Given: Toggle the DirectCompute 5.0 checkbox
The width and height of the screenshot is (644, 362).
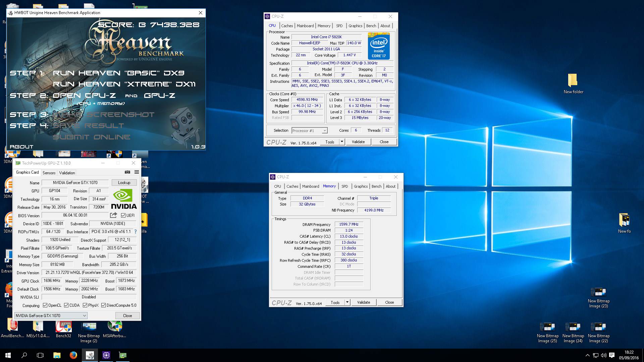Looking at the screenshot, I should coord(104,305).
